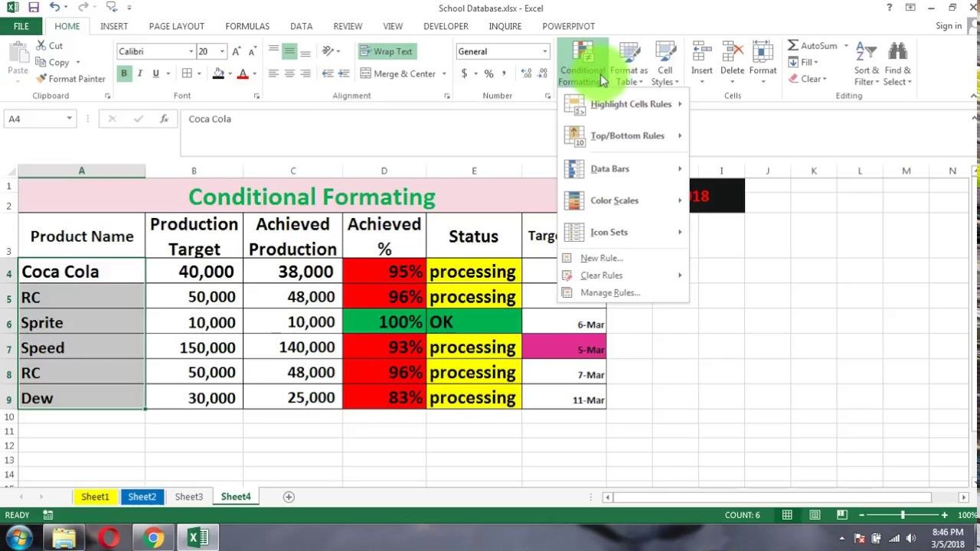Undo the last action
The width and height of the screenshot is (980, 551).
(54, 8)
